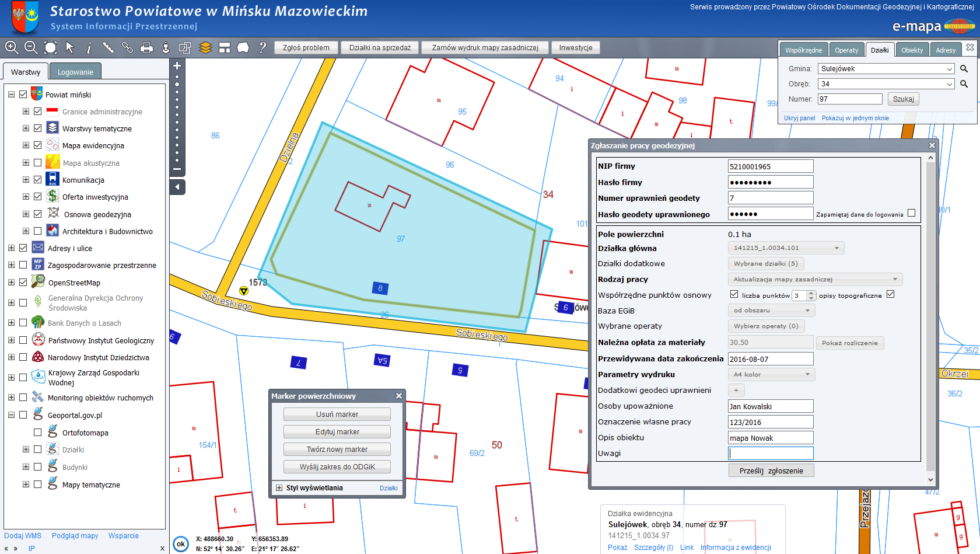The image size is (980, 554).
Task: Click the street view person icon
Action: [166, 48]
